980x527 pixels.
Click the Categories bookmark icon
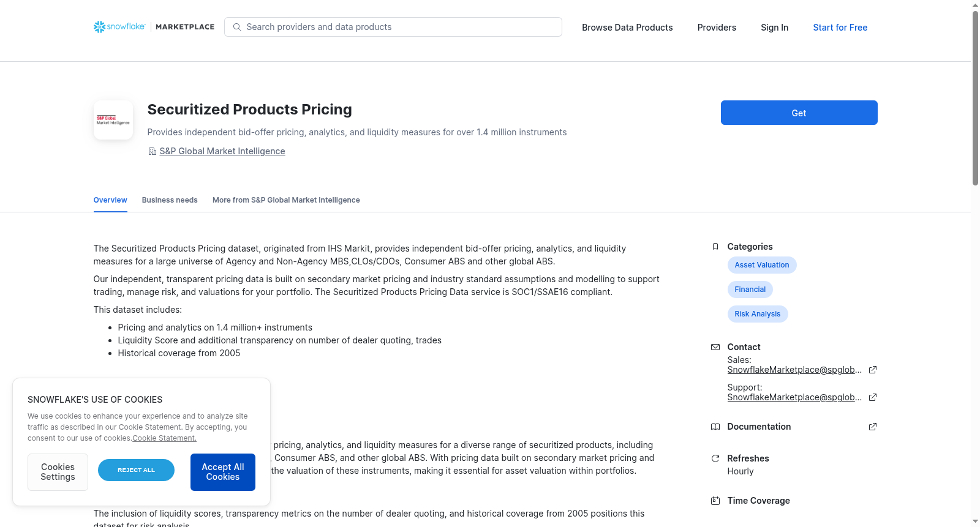[x=715, y=247]
